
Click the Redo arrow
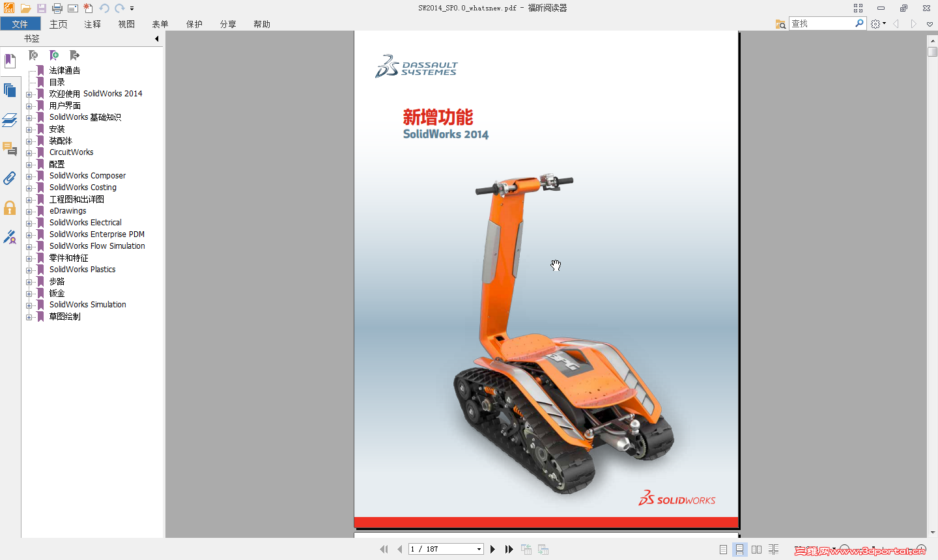(x=120, y=8)
